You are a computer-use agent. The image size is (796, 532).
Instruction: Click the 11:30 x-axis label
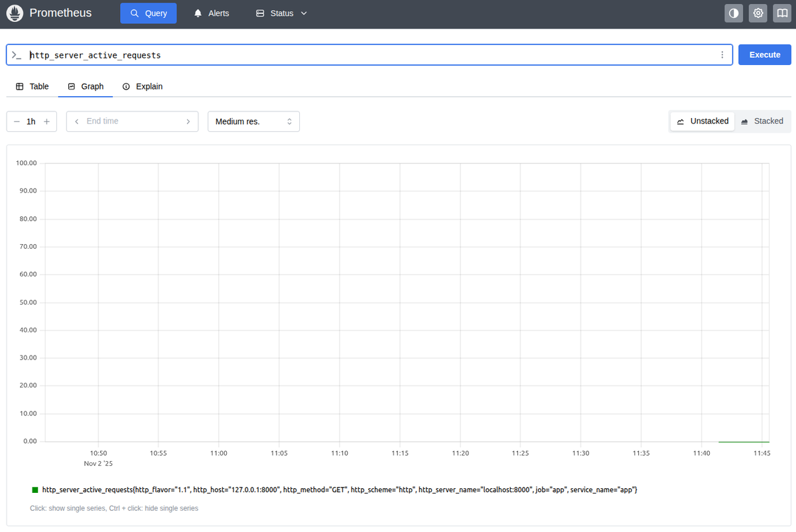point(580,453)
